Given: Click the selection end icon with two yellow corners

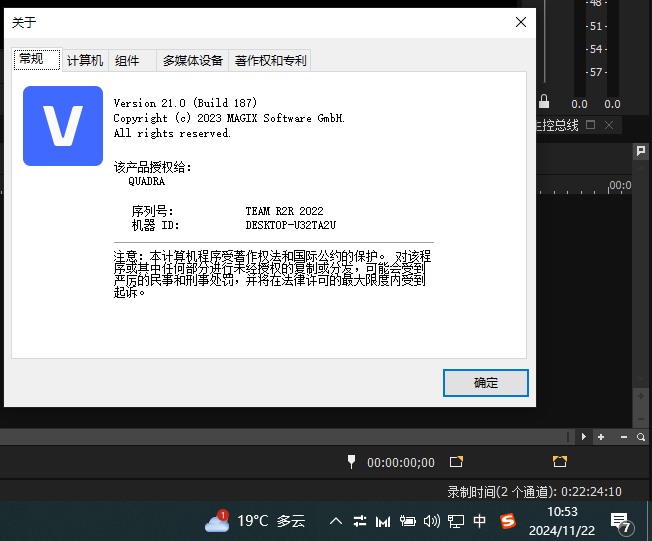Looking at the screenshot, I should point(560,461).
